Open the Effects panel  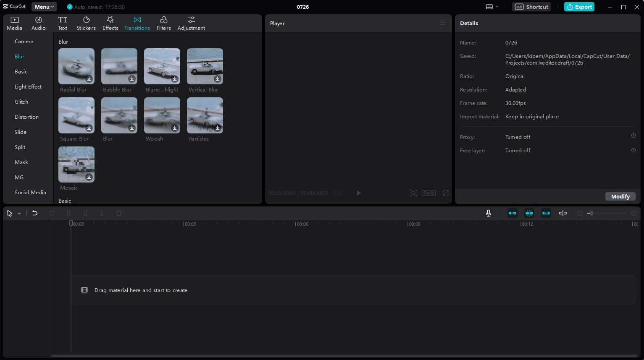point(110,23)
